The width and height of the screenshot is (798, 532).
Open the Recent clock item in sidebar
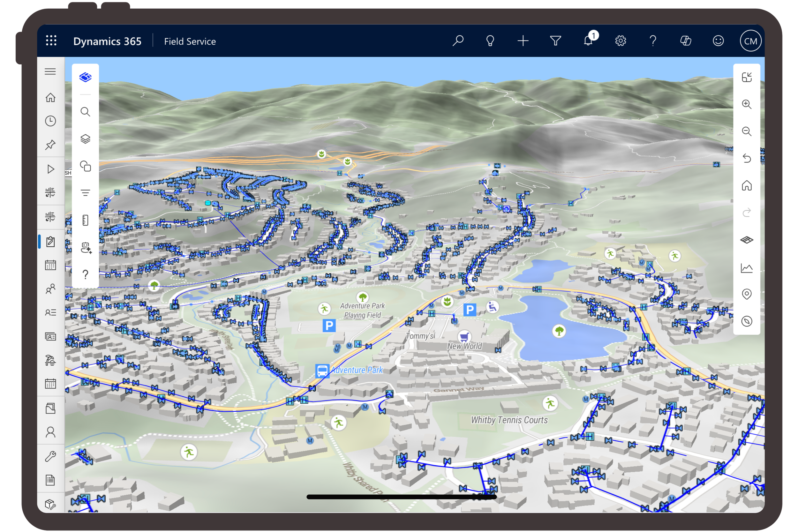tap(50, 121)
